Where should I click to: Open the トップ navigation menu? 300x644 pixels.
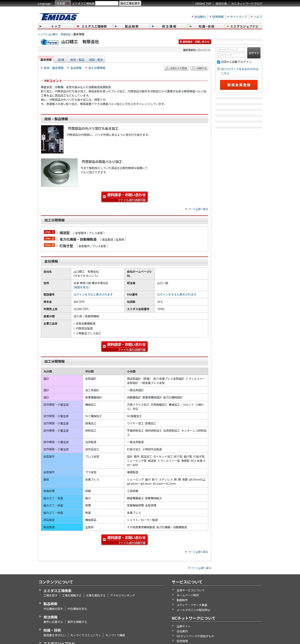[x=57, y=26]
